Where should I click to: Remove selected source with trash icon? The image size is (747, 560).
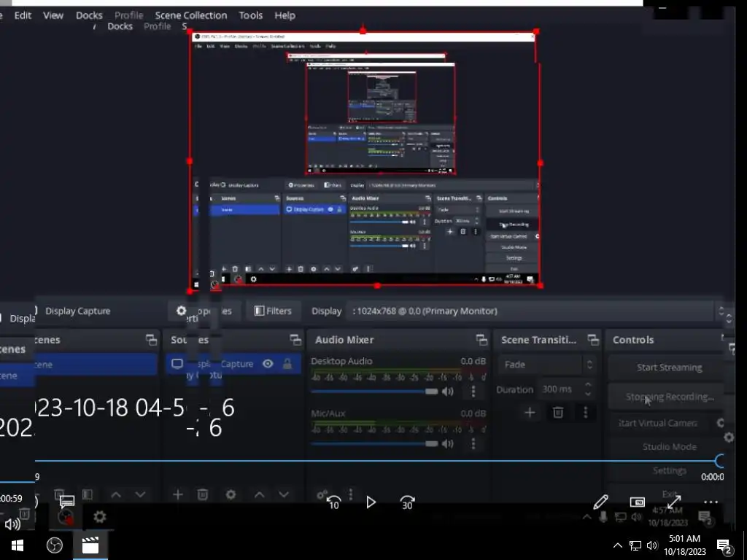click(203, 495)
